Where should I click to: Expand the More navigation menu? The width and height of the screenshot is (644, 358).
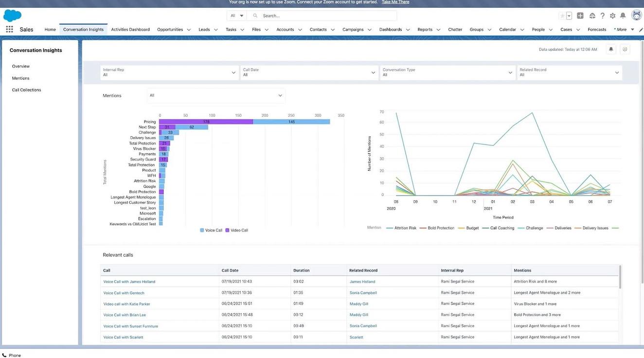tap(624, 30)
